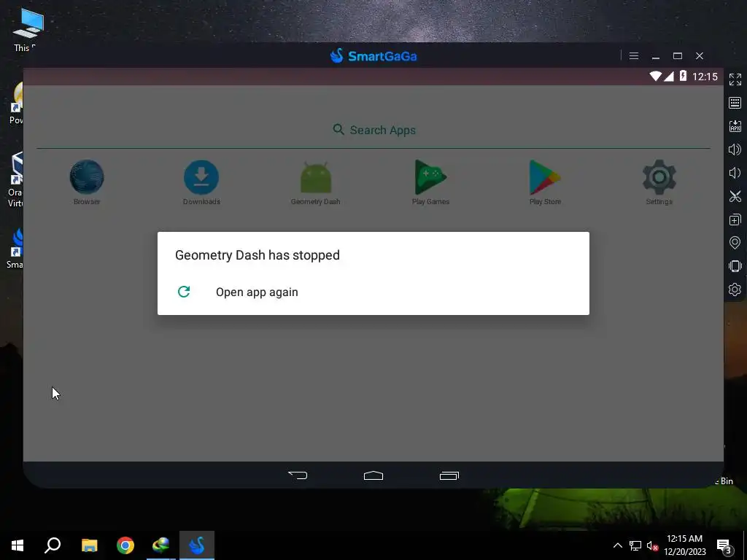Click the Android home navigation button
Viewport: 747px width, 560px height.
tap(373, 475)
